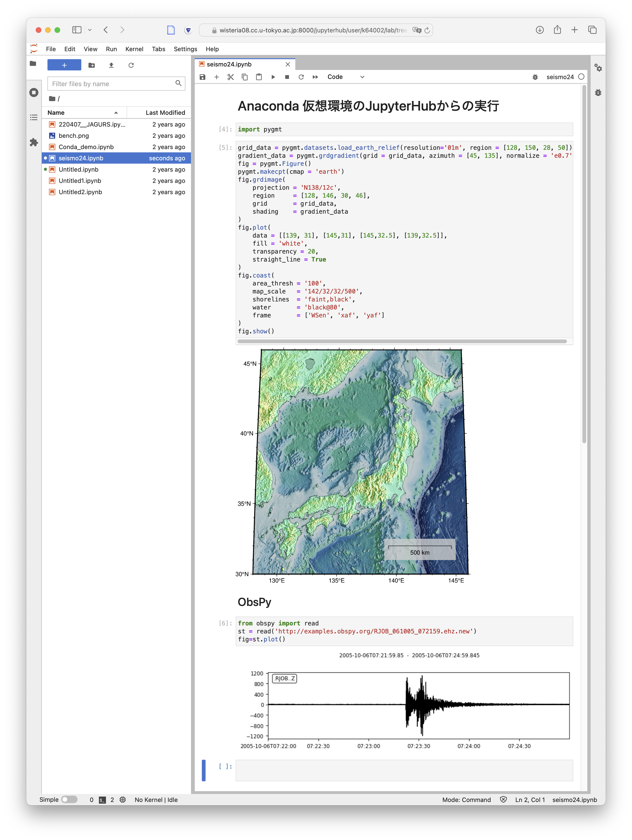Click the blue new launcher plus button

64,65
